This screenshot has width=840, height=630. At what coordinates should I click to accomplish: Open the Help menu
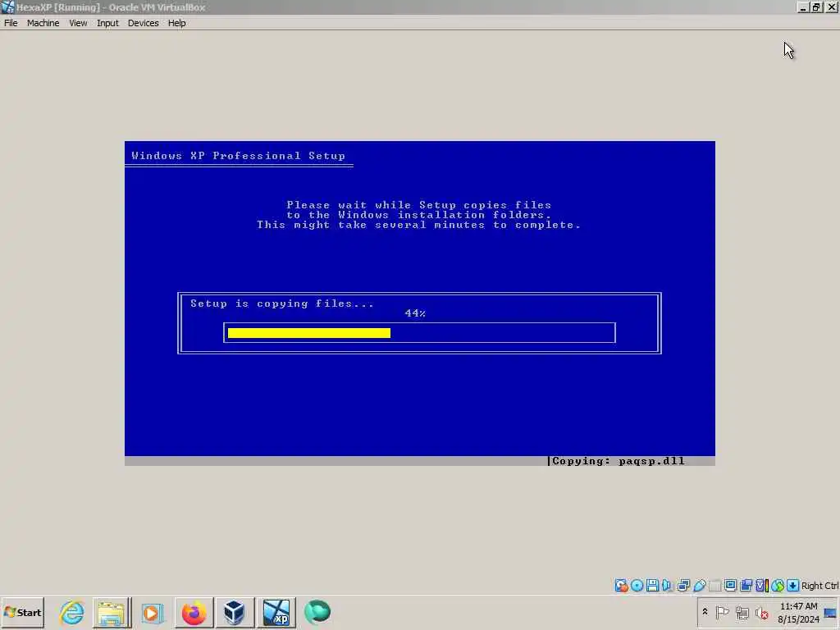tap(177, 23)
